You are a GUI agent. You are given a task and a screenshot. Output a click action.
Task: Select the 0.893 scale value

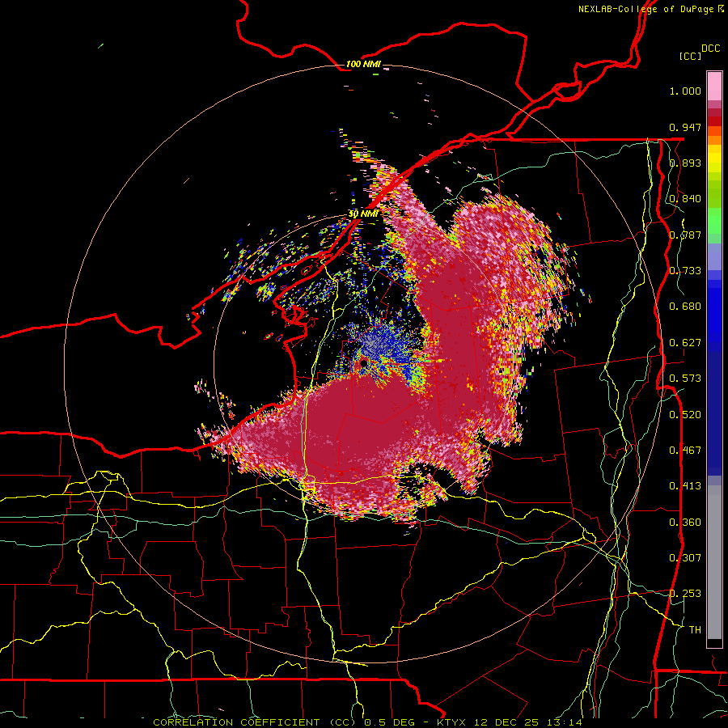pyautogui.click(x=685, y=163)
